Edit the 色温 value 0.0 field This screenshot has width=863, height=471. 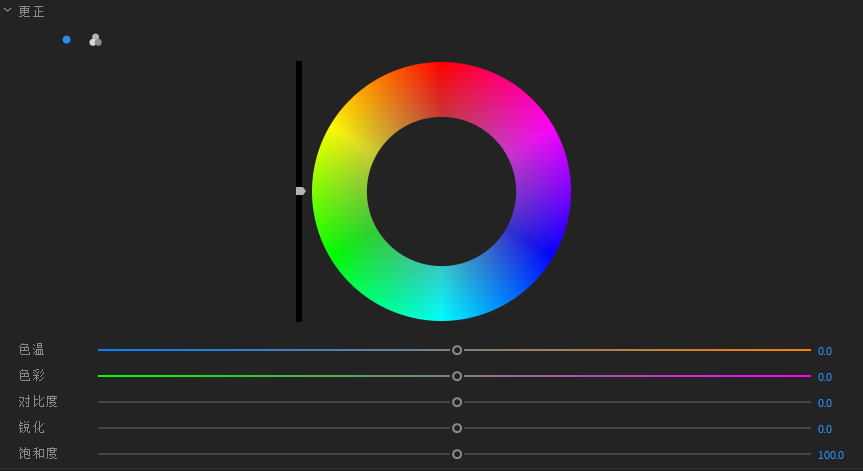click(824, 351)
